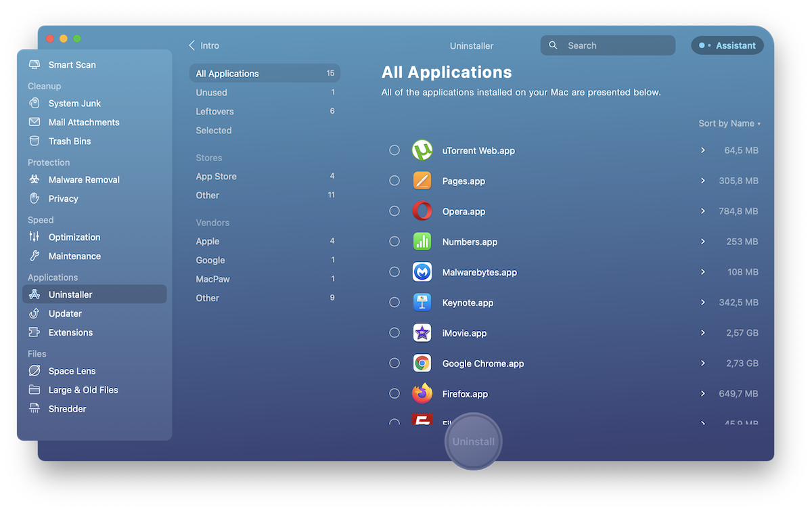Image resolution: width=812 pixels, height=511 pixels.
Task: Open the Assistant panel
Action: pyautogui.click(x=727, y=45)
